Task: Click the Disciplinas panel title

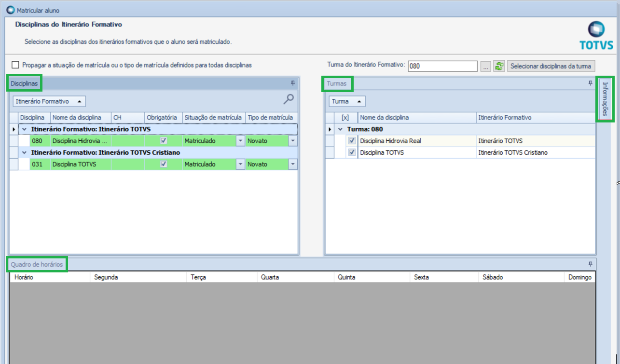Action: click(24, 83)
